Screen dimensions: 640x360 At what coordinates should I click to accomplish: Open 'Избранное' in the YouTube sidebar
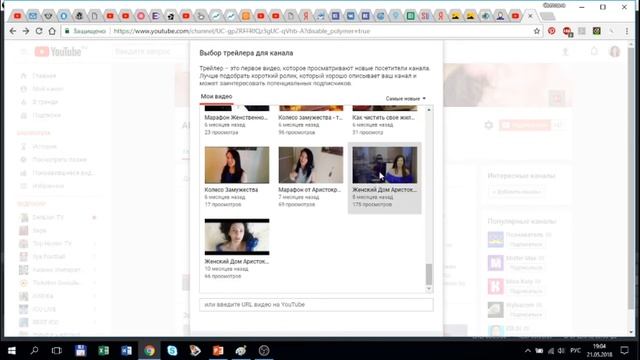(48, 186)
